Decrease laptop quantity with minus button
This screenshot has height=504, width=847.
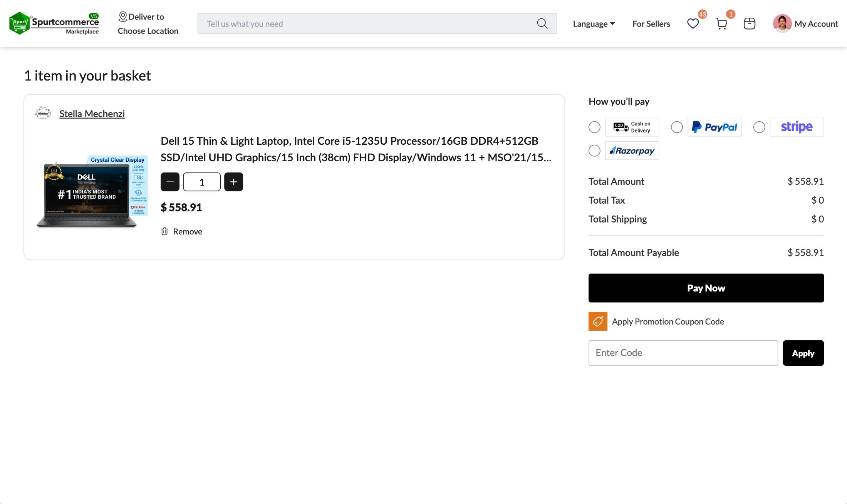[170, 182]
